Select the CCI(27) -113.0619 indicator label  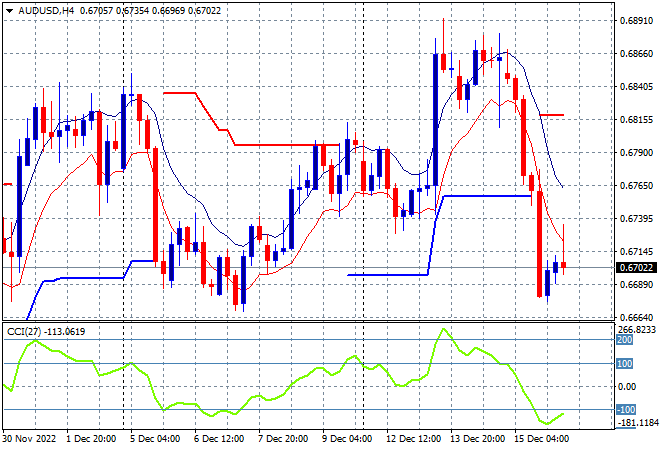pyautogui.click(x=46, y=332)
